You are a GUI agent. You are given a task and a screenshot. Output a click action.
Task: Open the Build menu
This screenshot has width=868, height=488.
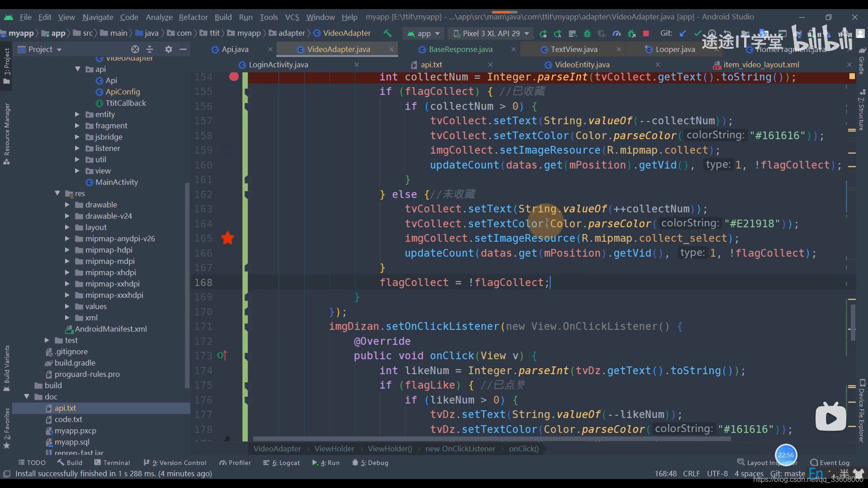click(x=223, y=17)
